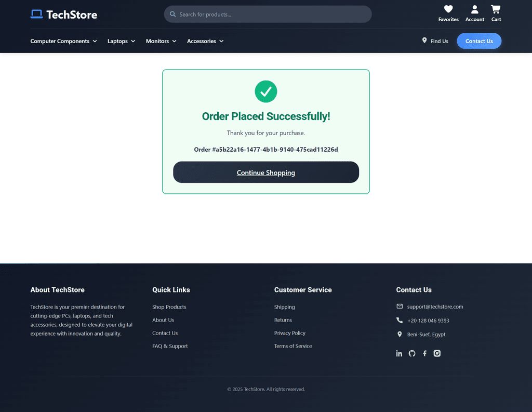Open Favorites via the heart icon
532x412 pixels.
(x=448, y=9)
